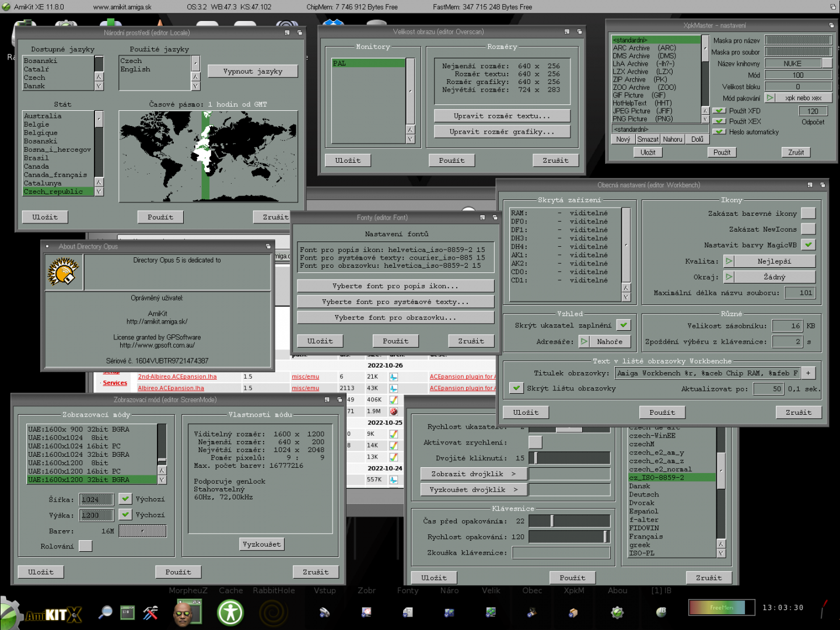The width and height of the screenshot is (840, 630).
Task: Select Deutsch in keymap list
Action: [x=672, y=495]
